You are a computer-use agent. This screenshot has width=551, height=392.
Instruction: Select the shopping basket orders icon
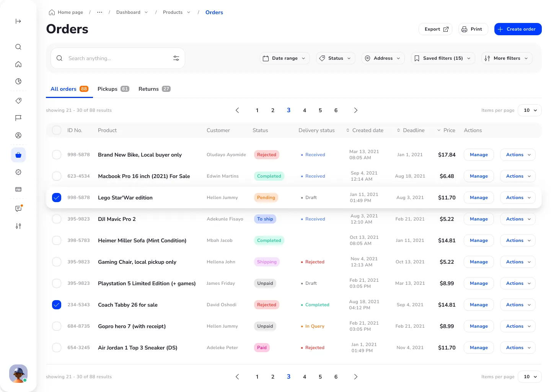pyautogui.click(x=18, y=155)
